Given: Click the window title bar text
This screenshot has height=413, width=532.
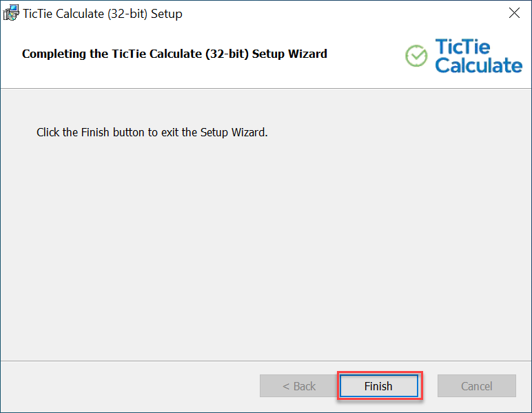Looking at the screenshot, I should (103, 14).
